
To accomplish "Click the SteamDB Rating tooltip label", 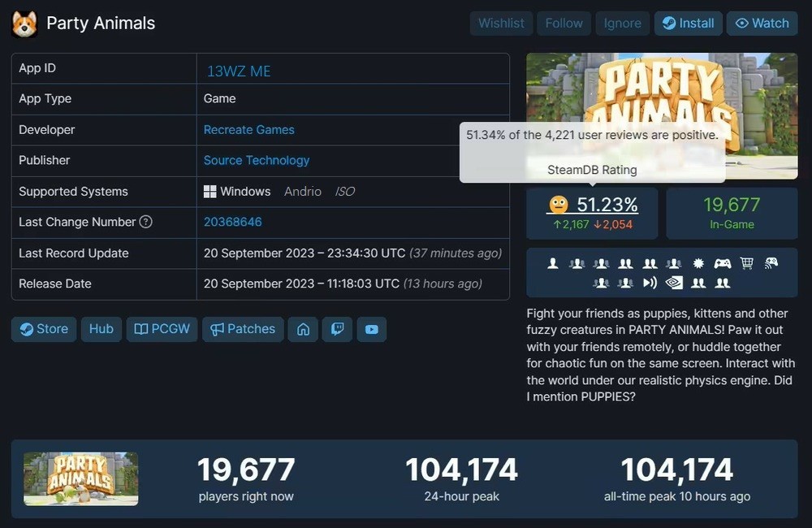I will pos(592,170).
